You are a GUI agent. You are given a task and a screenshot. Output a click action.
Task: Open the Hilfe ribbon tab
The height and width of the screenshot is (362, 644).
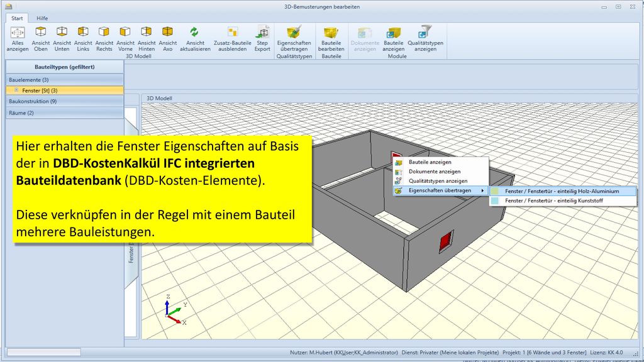tap(42, 18)
